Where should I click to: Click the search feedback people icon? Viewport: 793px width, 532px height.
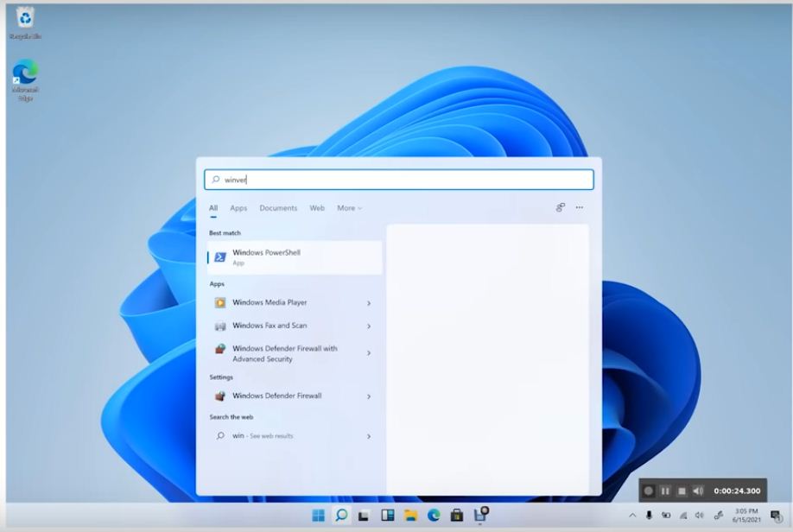[x=561, y=207]
